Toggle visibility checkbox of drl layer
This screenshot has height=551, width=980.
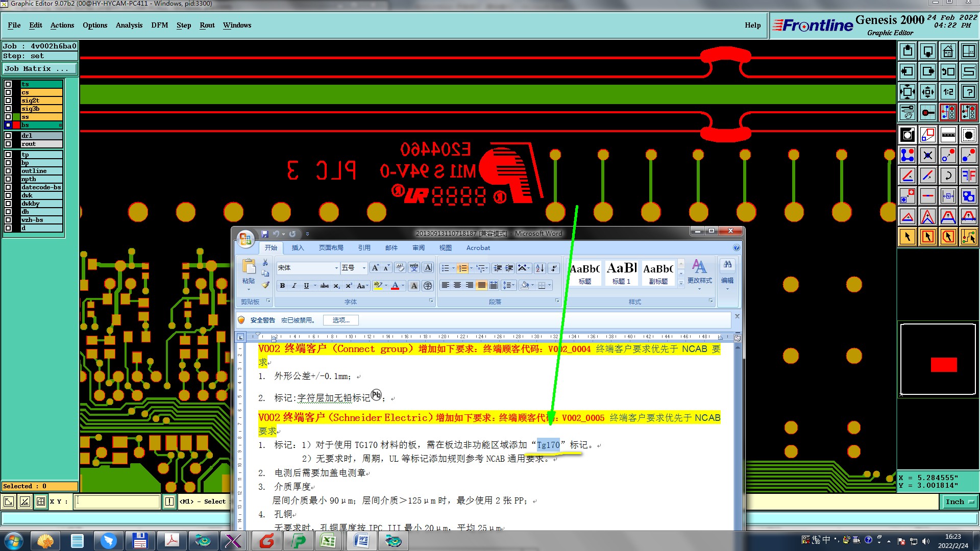pos(8,136)
